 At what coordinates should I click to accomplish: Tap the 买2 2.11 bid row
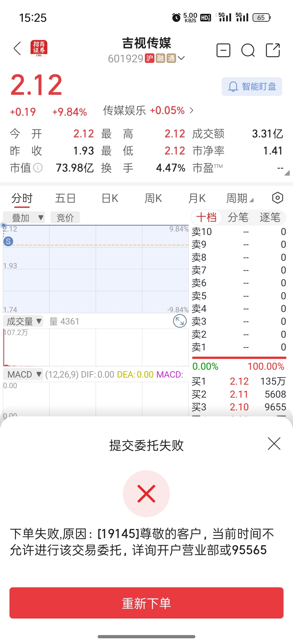[x=239, y=394]
